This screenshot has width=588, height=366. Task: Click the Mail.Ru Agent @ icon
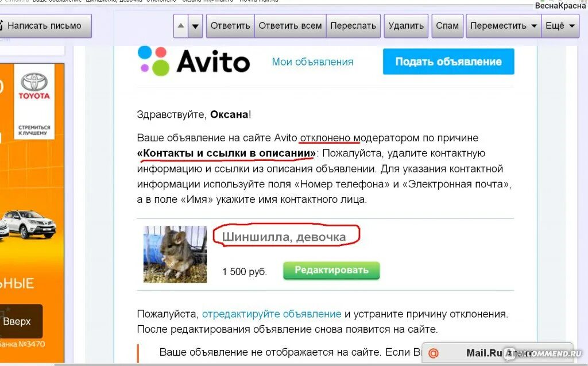tap(434, 353)
